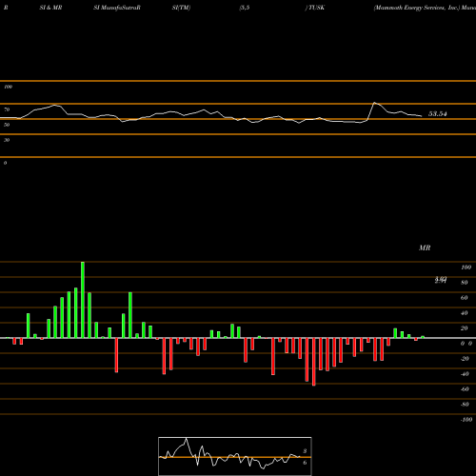
Task: Click the RSI current value '53.54'
Action: tap(438, 114)
